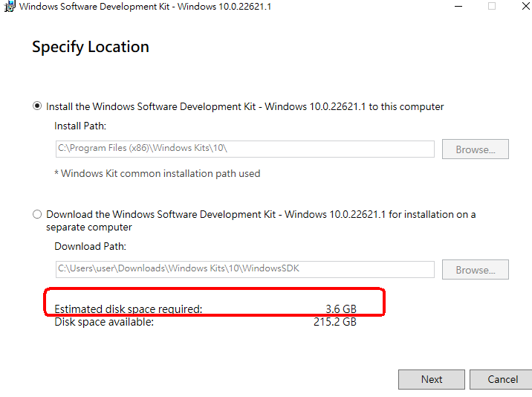Browse for the install path
The height and width of the screenshot is (397, 532).
pyautogui.click(x=475, y=149)
